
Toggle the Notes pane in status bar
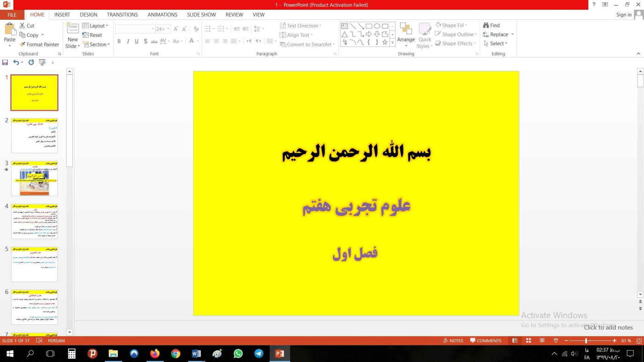453,340
